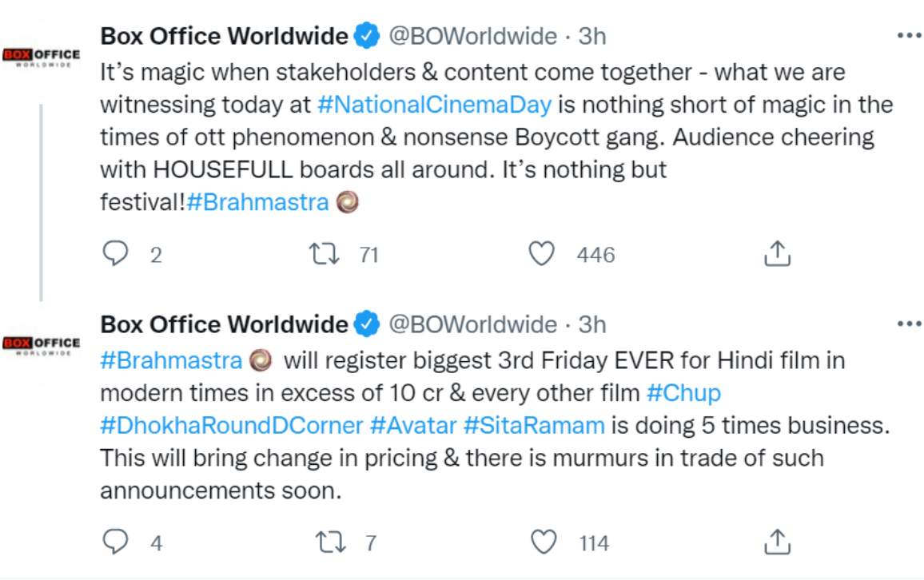
Task: Retweet the first tweet with 71 retweets
Action: coord(325,254)
